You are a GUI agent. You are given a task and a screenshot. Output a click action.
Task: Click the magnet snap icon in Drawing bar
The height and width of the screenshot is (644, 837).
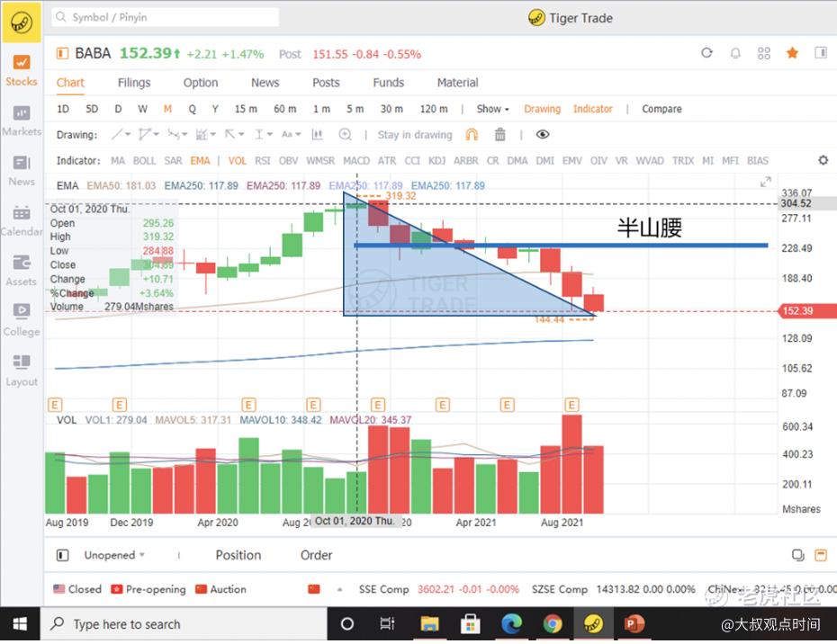tap(472, 134)
